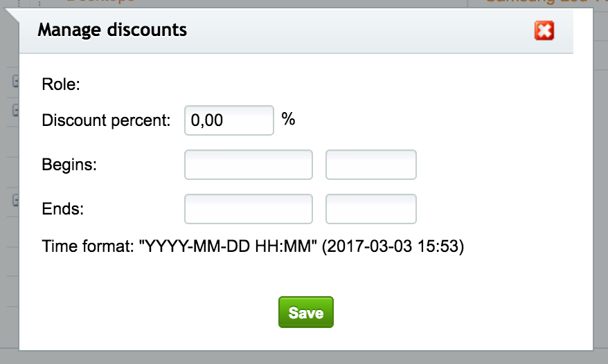The width and height of the screenshot is (608, 364).
Task: Focus the Ends time field
Action: click(371, 209)
